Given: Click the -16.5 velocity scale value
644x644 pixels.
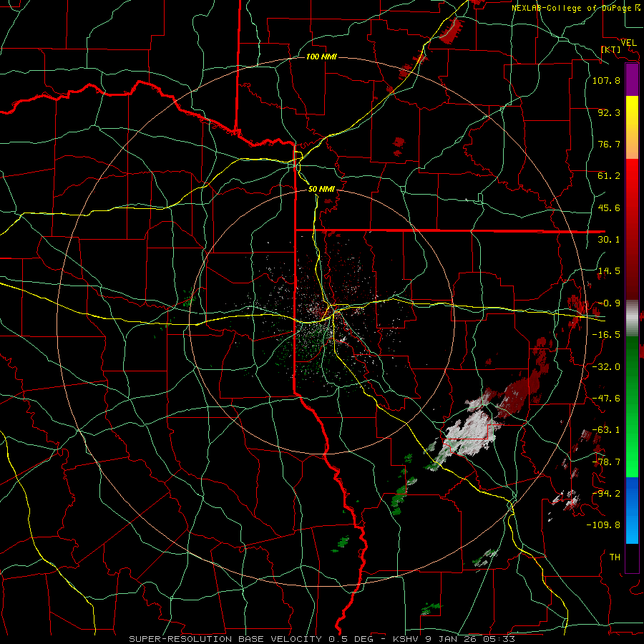Looking at the screenshot, I should coord(606,335).
